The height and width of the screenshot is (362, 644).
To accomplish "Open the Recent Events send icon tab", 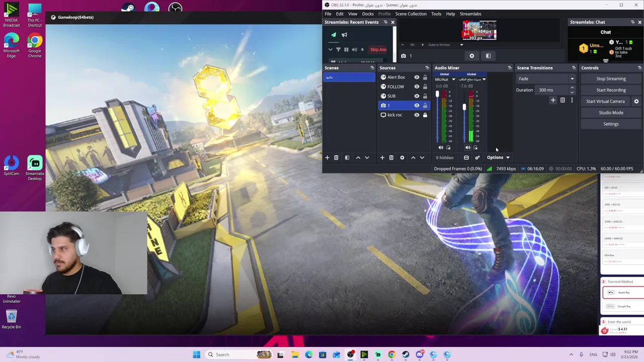I will pos(334,35).
